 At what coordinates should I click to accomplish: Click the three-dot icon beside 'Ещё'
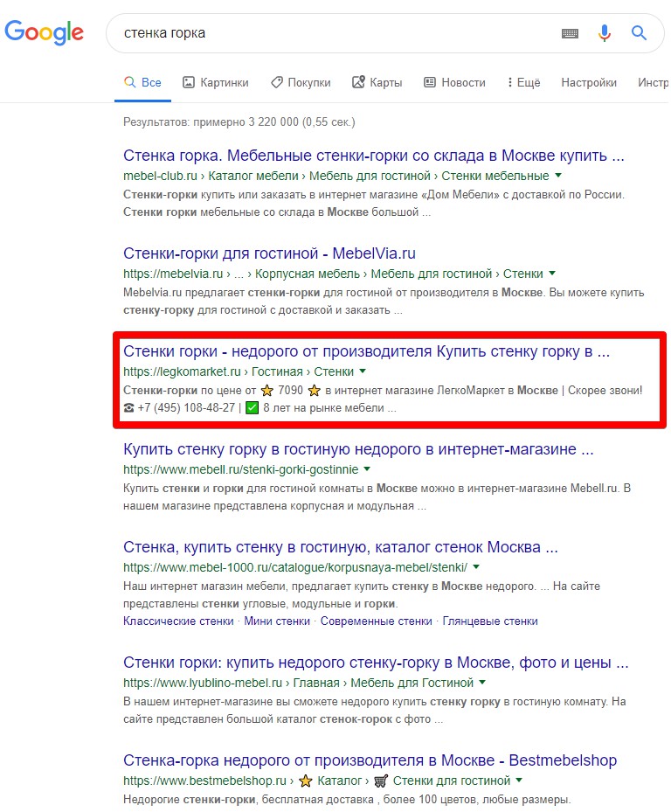[509, 82]
